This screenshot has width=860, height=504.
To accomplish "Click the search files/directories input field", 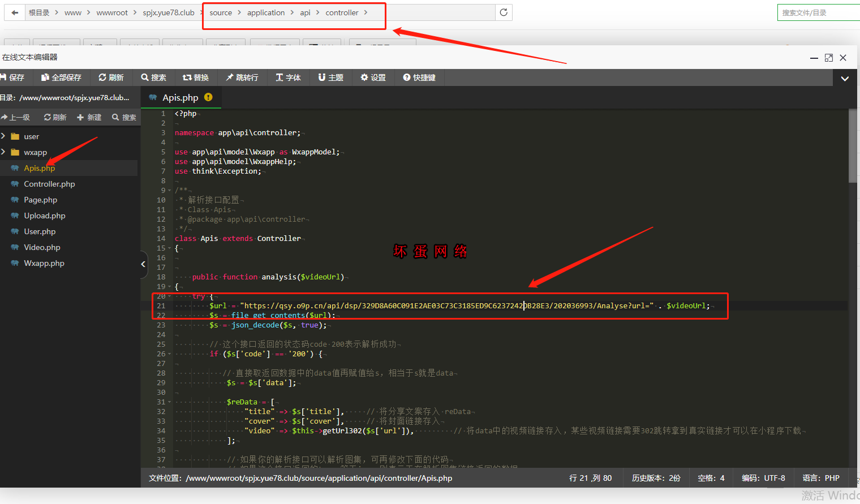I will click(819, 12).
